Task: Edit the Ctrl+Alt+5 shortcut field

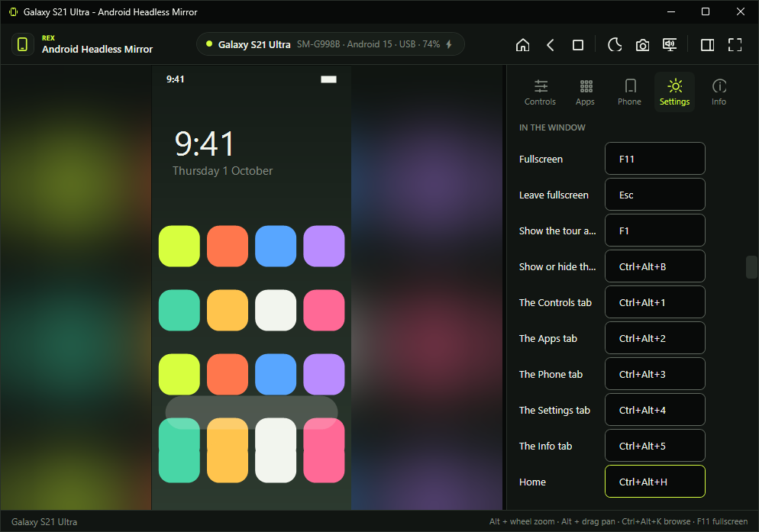Action: coord(655,445)
